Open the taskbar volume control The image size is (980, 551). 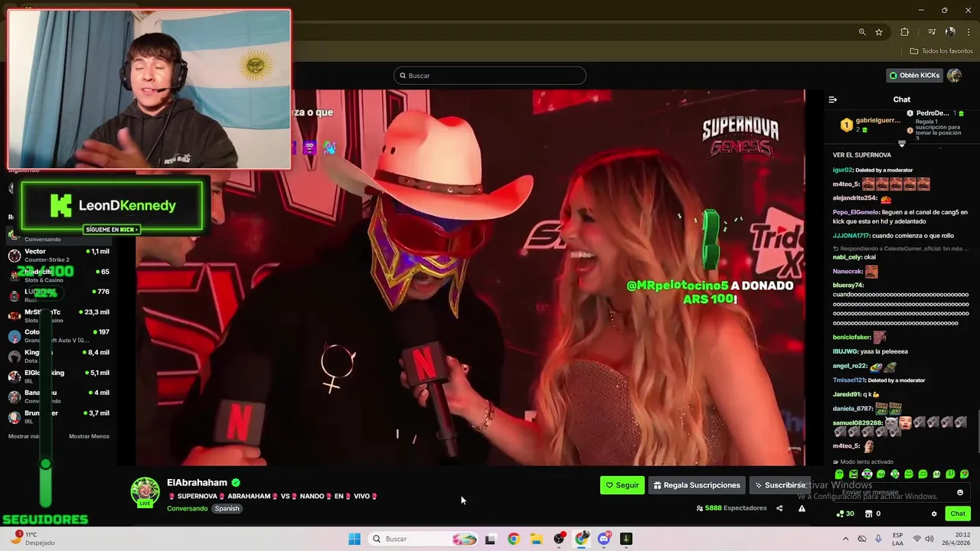tap(929, 539)
